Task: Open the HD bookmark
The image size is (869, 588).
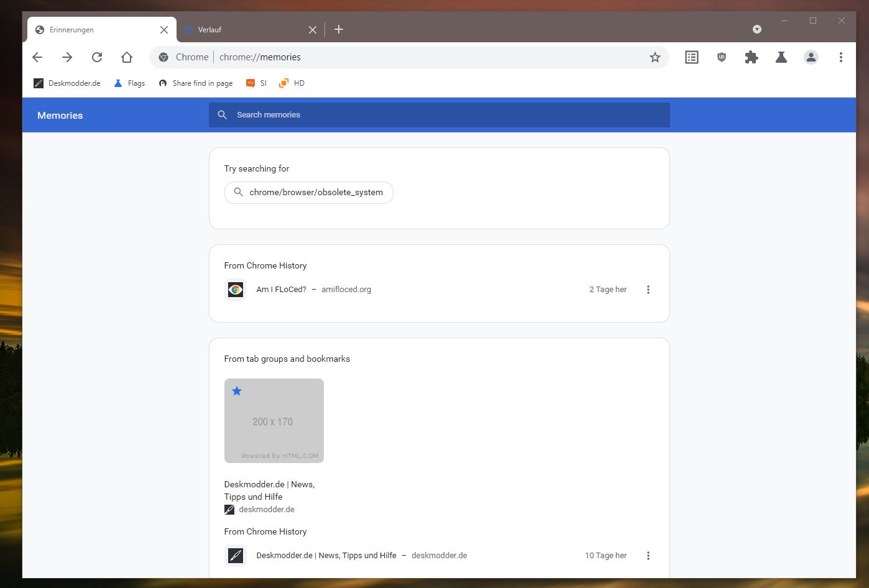Action: tap(292, 83)
